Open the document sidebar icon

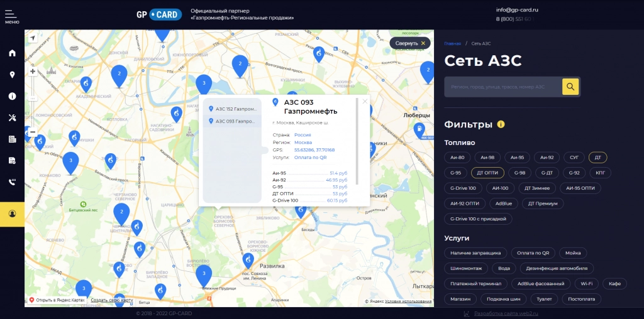pyautogui.click(x=13, y=161)
